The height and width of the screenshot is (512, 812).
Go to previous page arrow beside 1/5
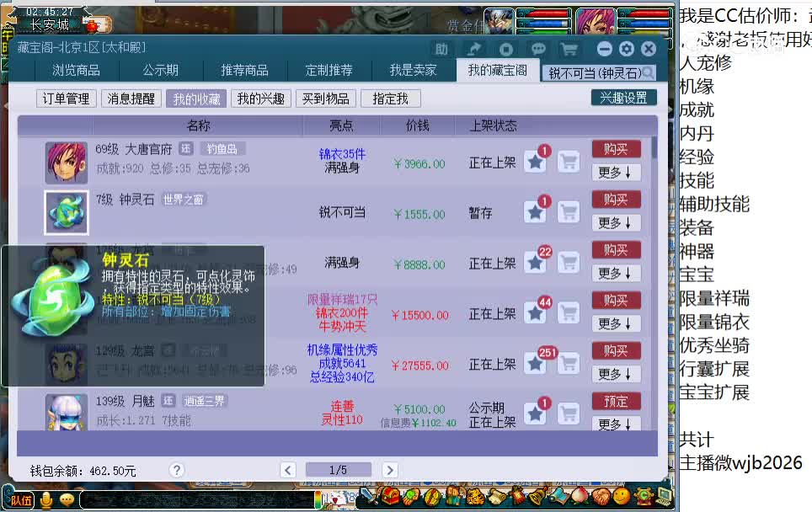coord(288,470)
